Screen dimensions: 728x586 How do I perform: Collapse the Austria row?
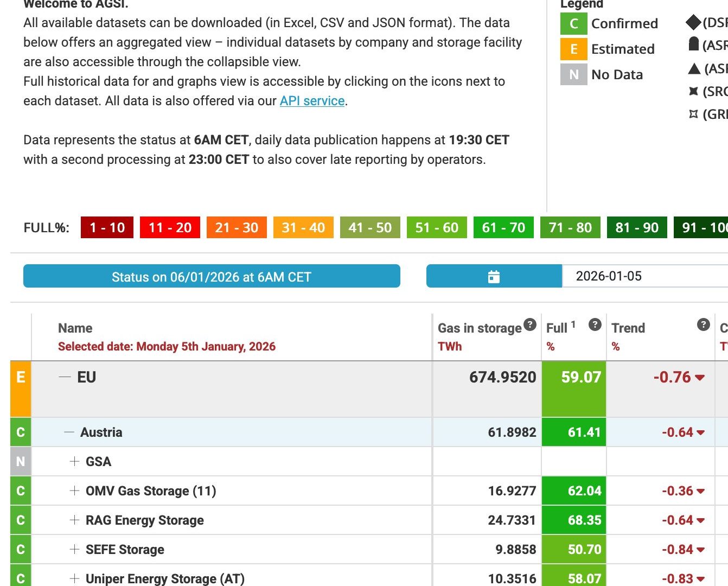[x=69, y=432]
